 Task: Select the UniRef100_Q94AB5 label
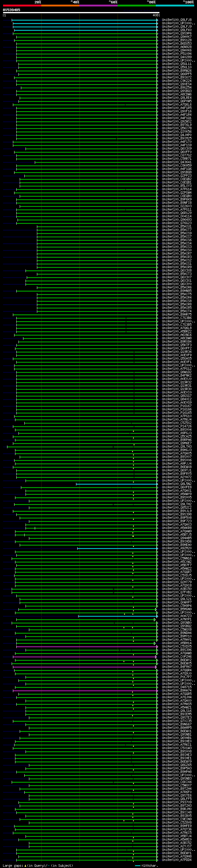(177, 539)
